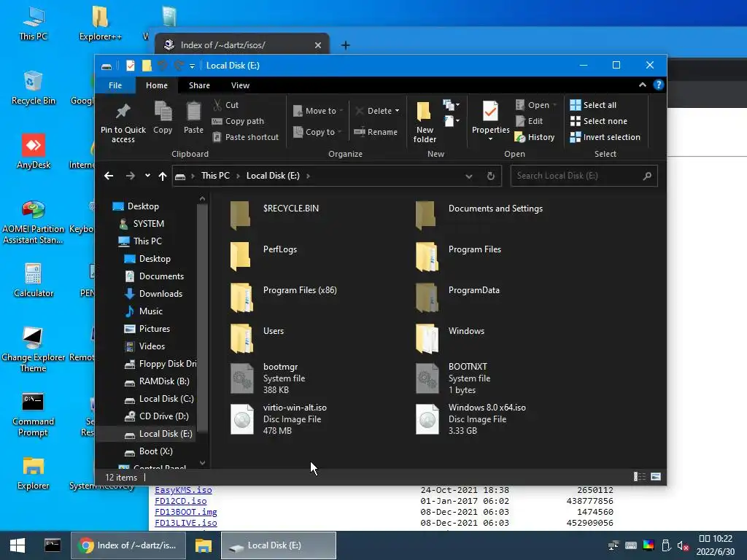747x560 pixels.
Task: Open file History
Action: pyautogui.click(x=535, y=137)
